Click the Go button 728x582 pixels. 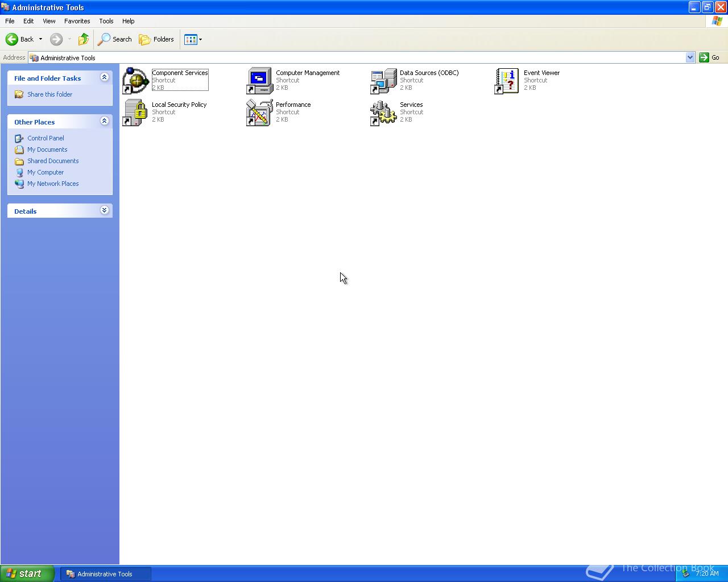tap(709, 57)
